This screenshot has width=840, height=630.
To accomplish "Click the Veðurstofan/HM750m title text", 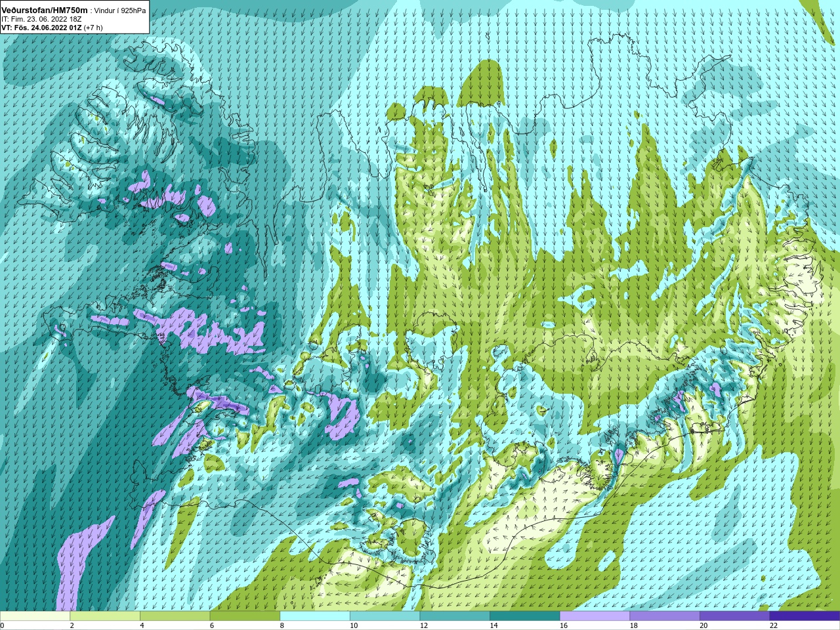I will tap(45, 10).
